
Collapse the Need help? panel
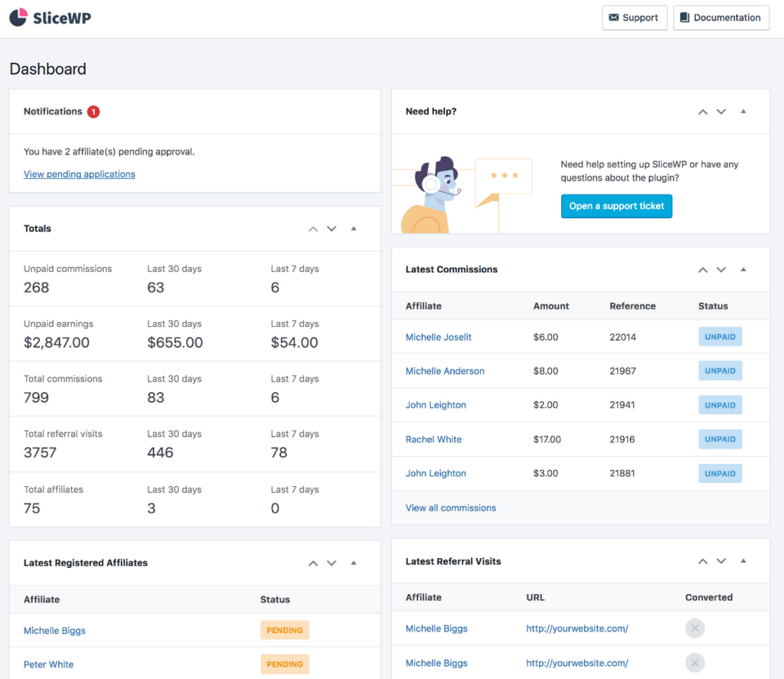coord(743,111)
